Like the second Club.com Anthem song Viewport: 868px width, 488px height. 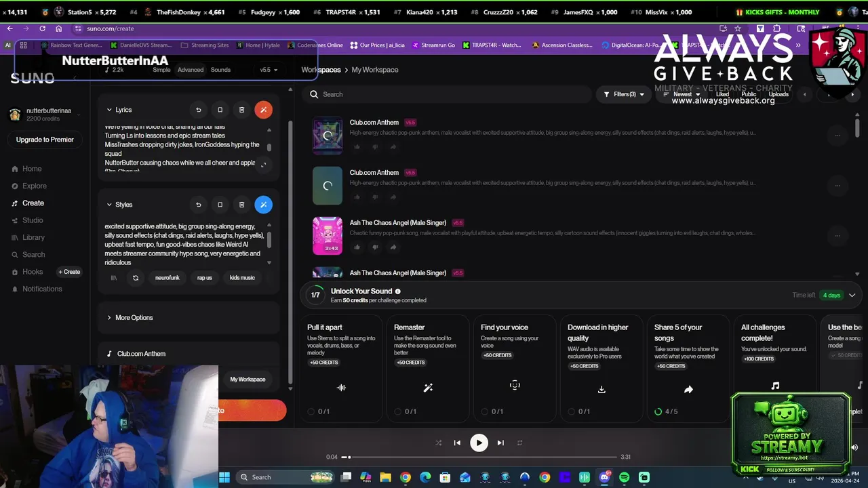(x=357, y=197)
